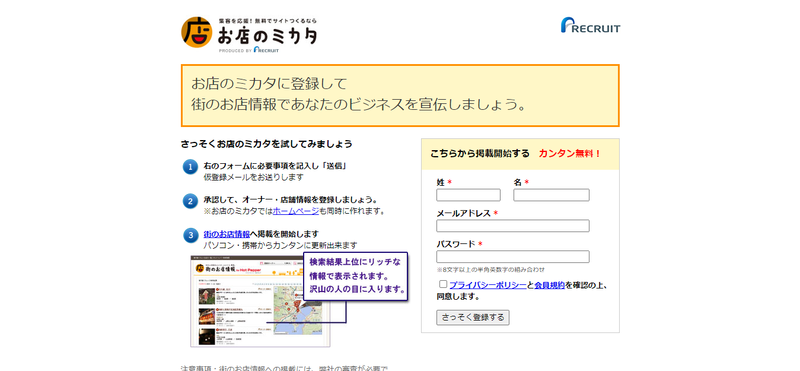
Task: Open the プライバシーポリシー link
Action: click(488, 285)
